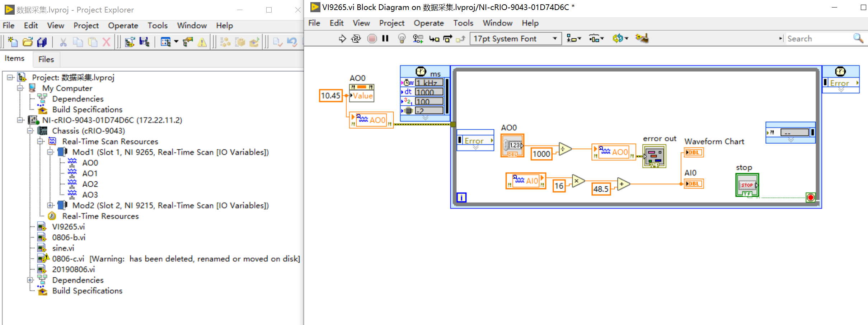Collapse the Chassis (cRIO-9043) node
The image size is (868, 325).
click(x=30, y=130)
